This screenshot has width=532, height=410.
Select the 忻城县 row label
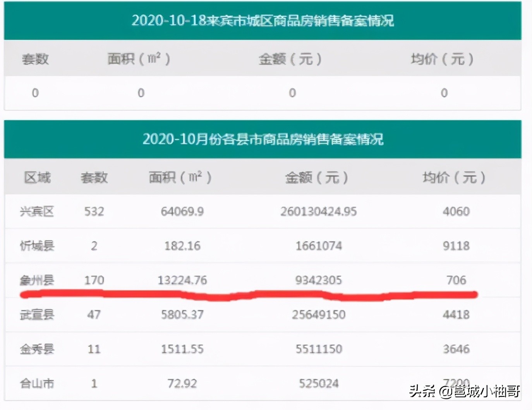37,246
